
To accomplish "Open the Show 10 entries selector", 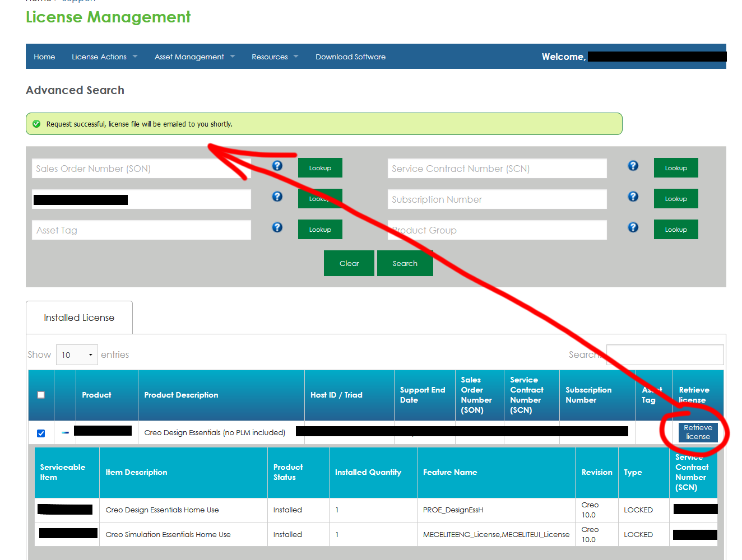I will click(x=77, y=354).
